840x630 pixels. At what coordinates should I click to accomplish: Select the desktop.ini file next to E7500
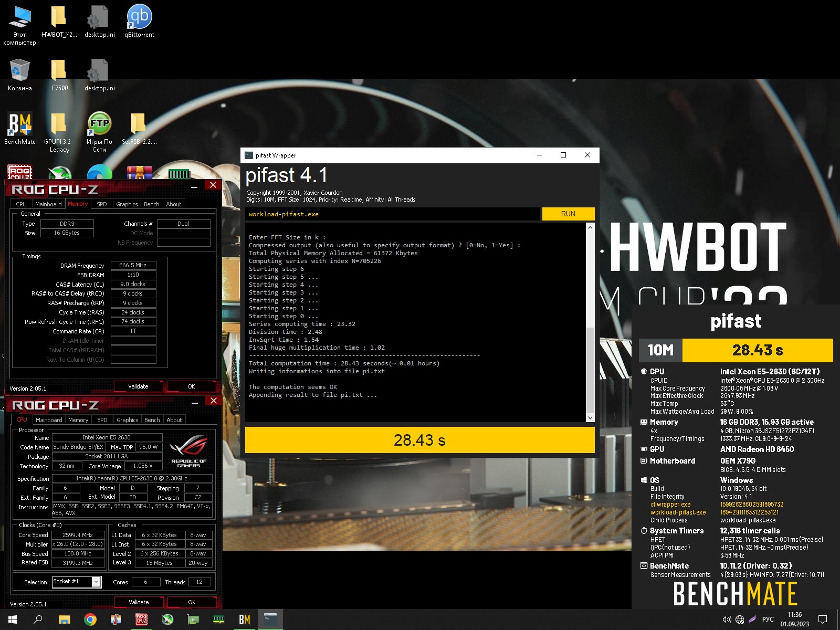click(99, 75)
